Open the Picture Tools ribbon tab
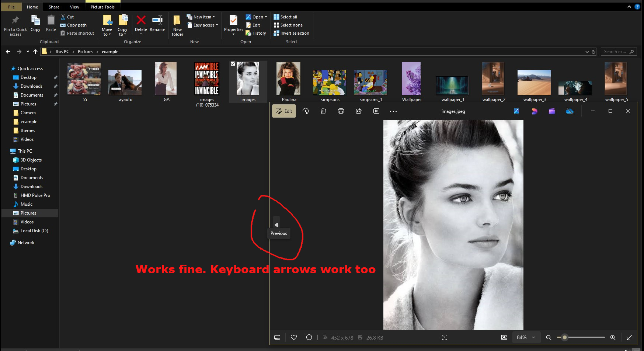This screenshot has height=351, width=644. [x=102, y=7]
